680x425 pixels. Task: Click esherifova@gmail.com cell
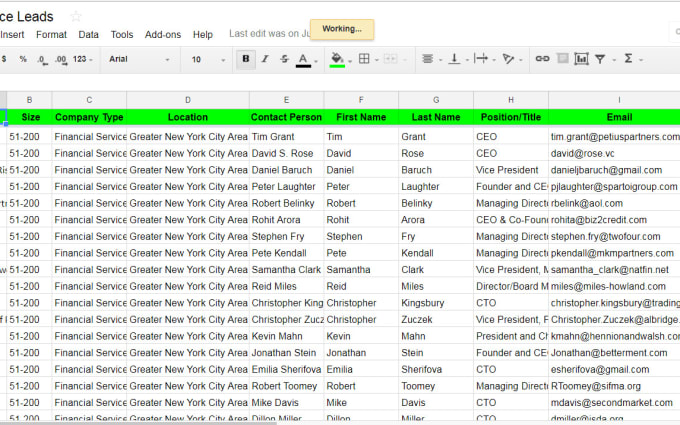[x=614, y=369]
